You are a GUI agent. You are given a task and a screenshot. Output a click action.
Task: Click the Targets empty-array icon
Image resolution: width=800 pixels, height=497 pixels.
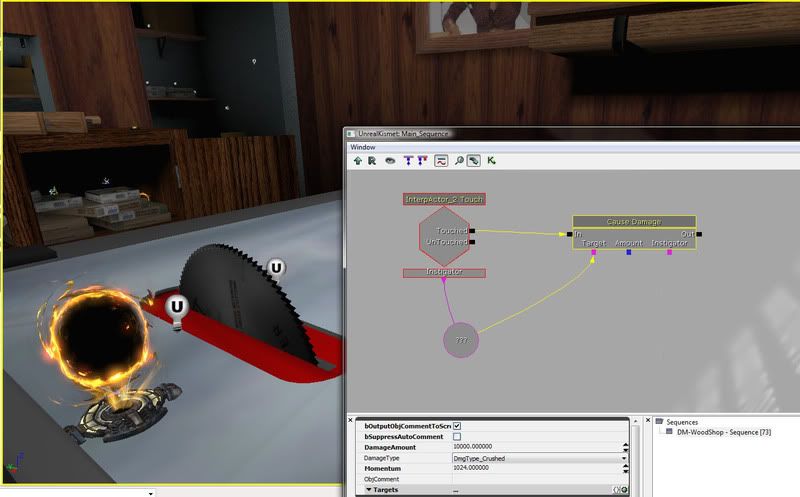pyautogui.click(x=617, y=490)
